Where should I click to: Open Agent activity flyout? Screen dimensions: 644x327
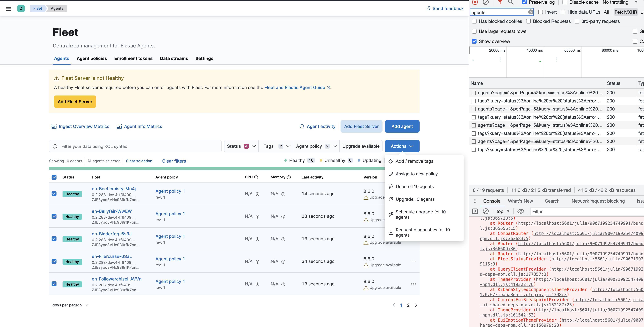coord(318,126)
